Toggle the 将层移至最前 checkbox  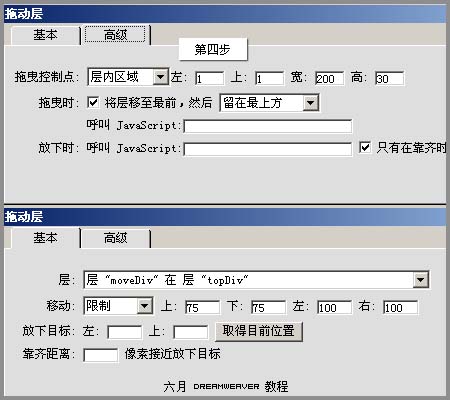(93, 102)
